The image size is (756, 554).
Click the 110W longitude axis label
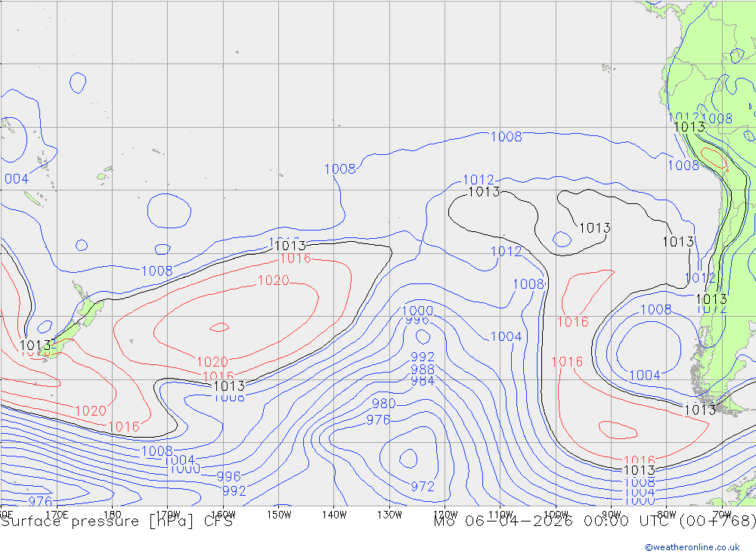click(x=500, y=515)
